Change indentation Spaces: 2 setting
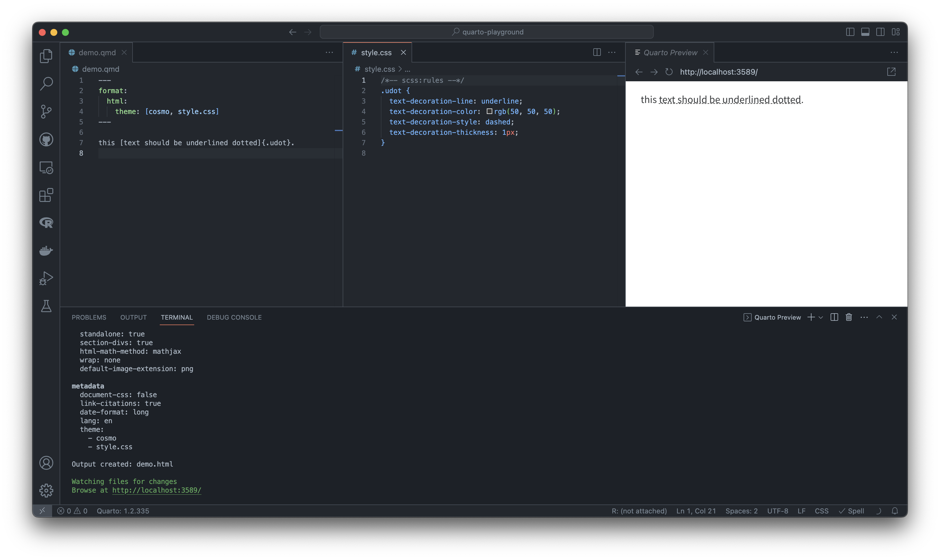The image size is (940, 560). (x=741, y=511)
